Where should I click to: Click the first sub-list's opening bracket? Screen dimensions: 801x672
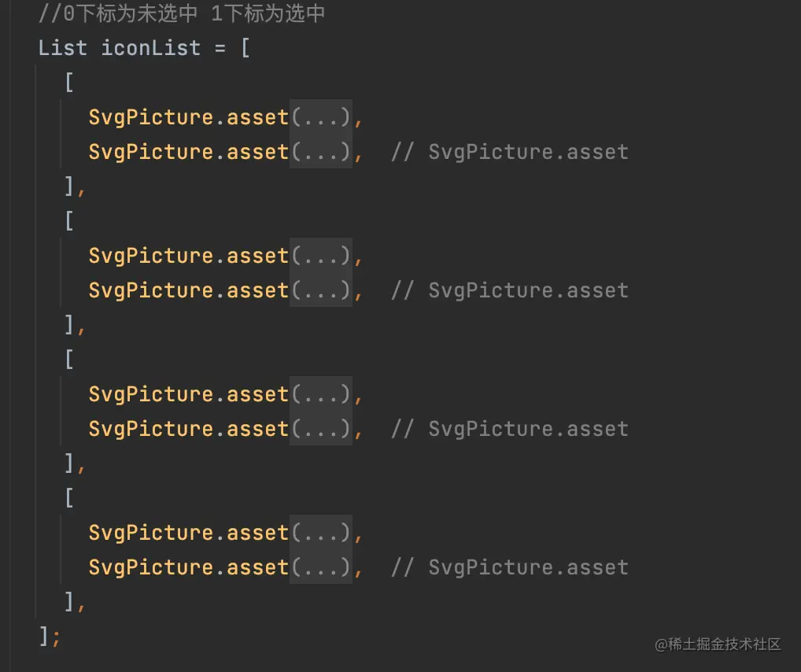69,83
